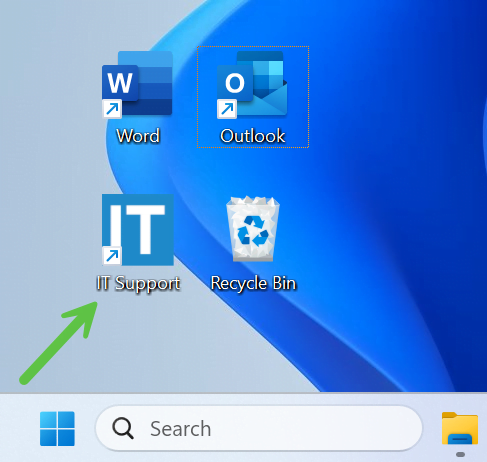Screen dimensions: 487x462
Task: Click the running indicator under File Explorer
Action: [x=460, y=454]
